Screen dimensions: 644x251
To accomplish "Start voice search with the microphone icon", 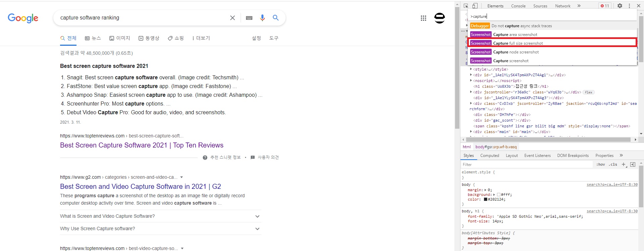I will [262, 18].
